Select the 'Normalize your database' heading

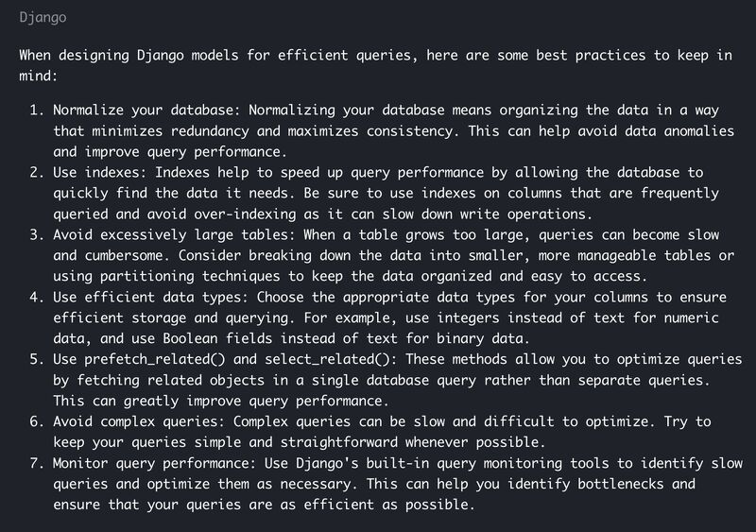click(146, 111)
